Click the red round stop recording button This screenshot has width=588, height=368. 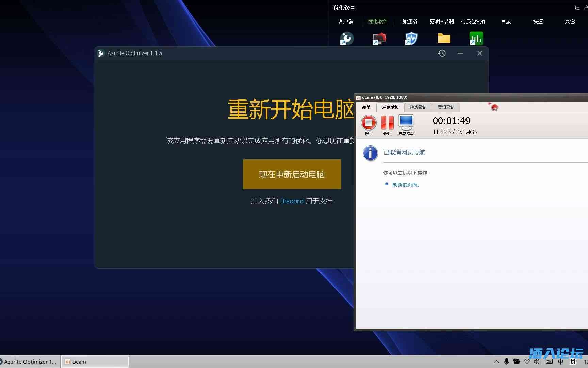tap(369, 122)
